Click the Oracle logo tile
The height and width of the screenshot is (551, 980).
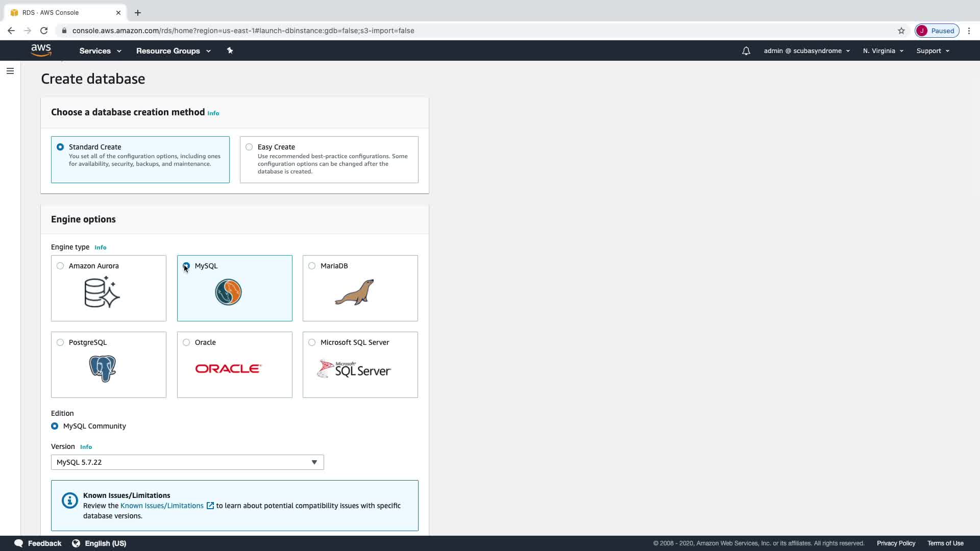pos(228,368)
